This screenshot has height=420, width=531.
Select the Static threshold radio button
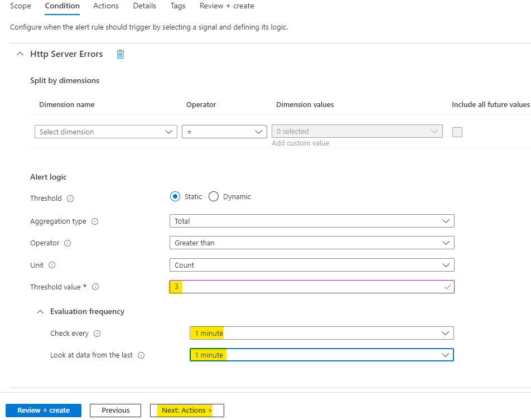175,196
